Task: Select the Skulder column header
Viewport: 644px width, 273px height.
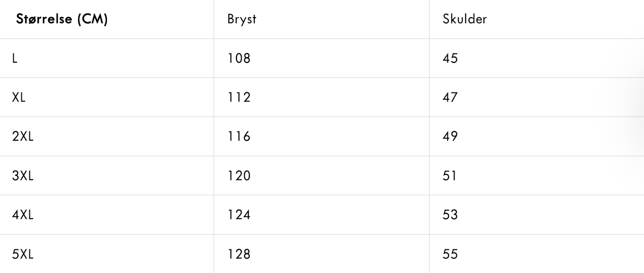Action: click(x=465, y=19)
